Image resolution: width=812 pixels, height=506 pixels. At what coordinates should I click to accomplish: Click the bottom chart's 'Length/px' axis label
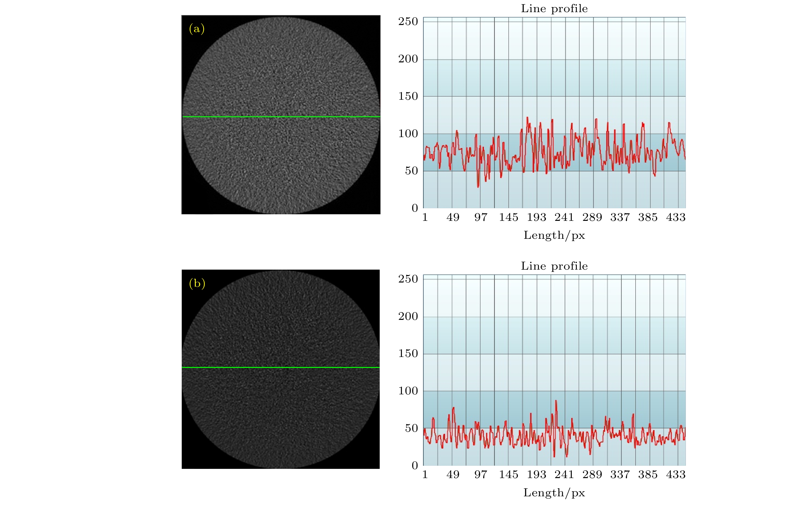point(554,493)
